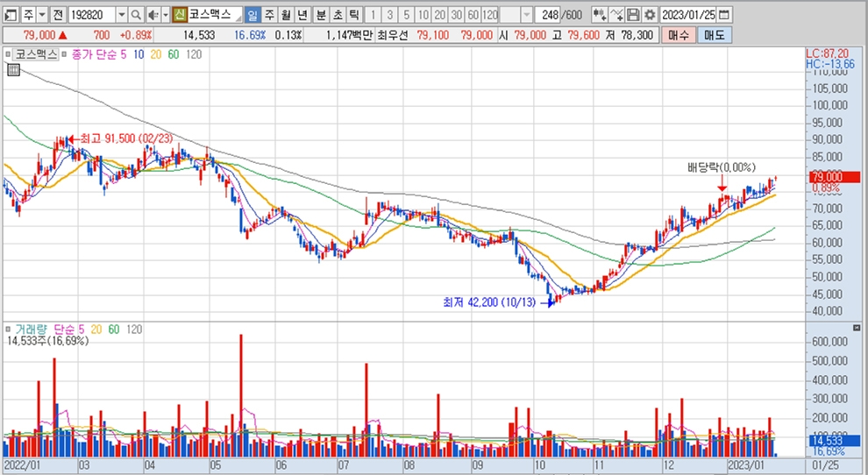This screenshot has height=475, width=868.
Task: Click the window layout icon at toolbar start
Action: point(11,14)
